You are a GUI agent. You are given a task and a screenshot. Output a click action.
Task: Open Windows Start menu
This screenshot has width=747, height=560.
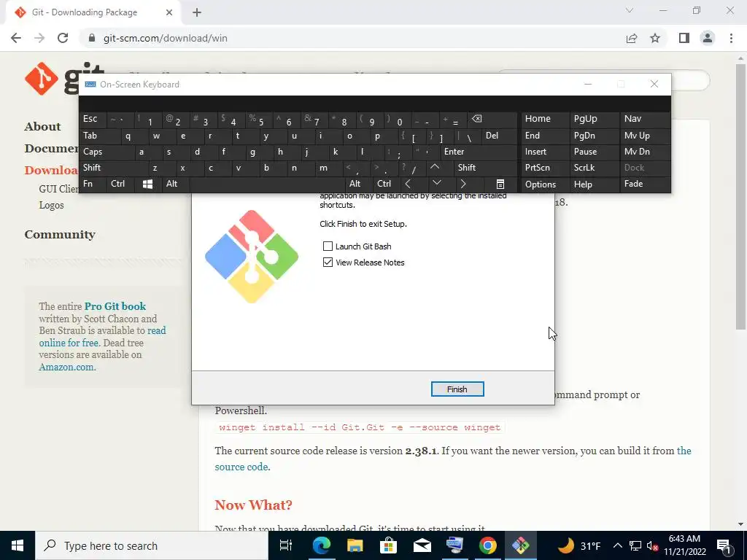click(x=18, y=545)
